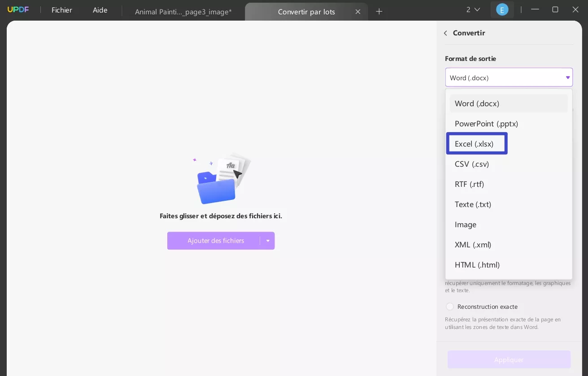Image resolution: width=588 pixels, height=376 pixels.
Task: Open the Format de sortie dropdown
Action: click(509, 77)
